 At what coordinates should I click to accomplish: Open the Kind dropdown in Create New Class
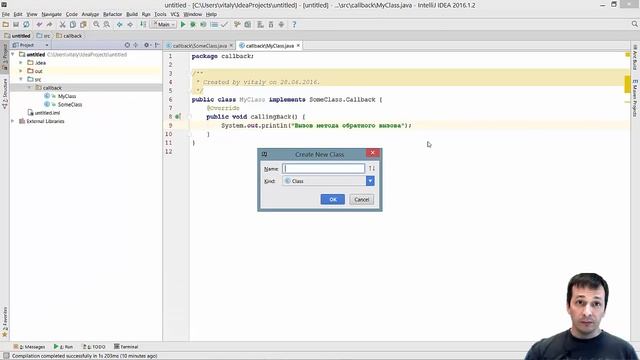370,181
